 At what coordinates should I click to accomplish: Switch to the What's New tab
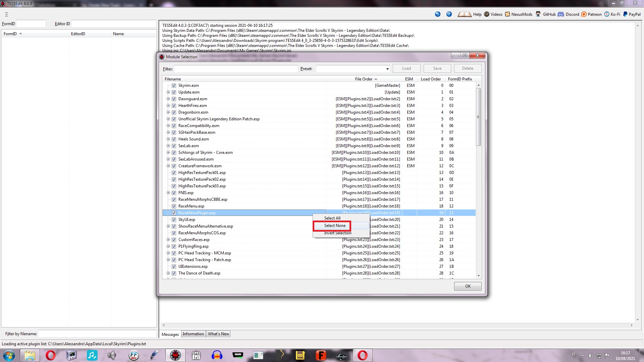[218, 334]
